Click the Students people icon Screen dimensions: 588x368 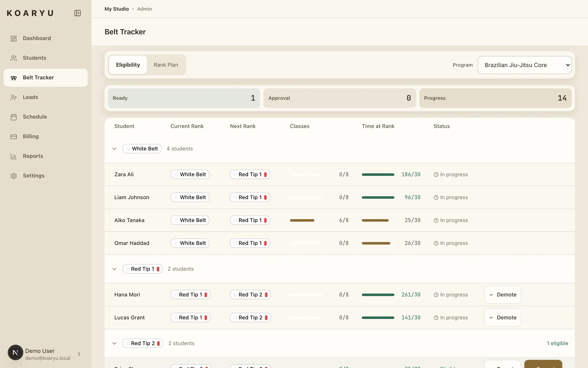coord(14,58)
